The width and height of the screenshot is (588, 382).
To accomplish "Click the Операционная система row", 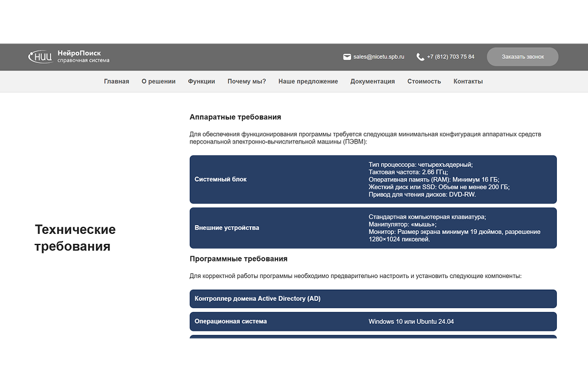I will coord(373,321).
